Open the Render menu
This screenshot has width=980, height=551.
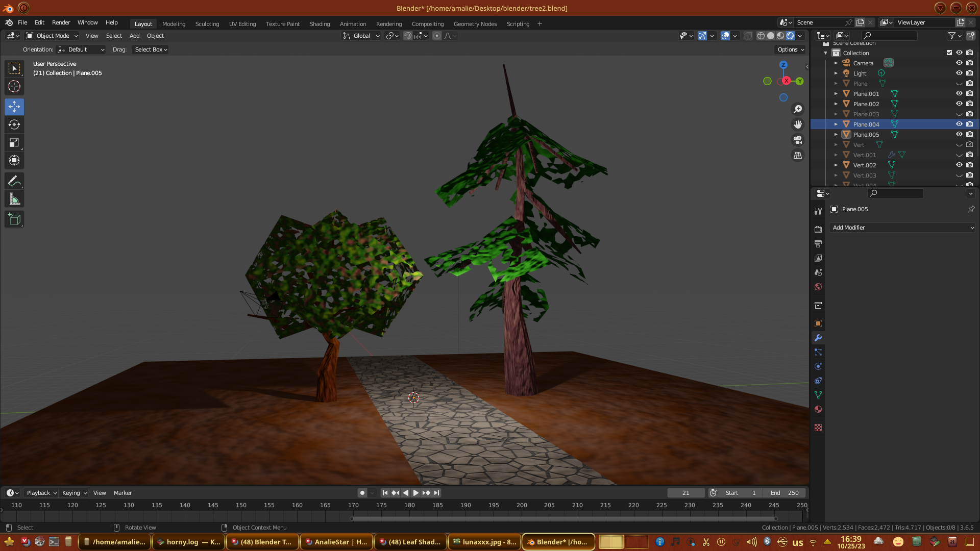(61, 22)
